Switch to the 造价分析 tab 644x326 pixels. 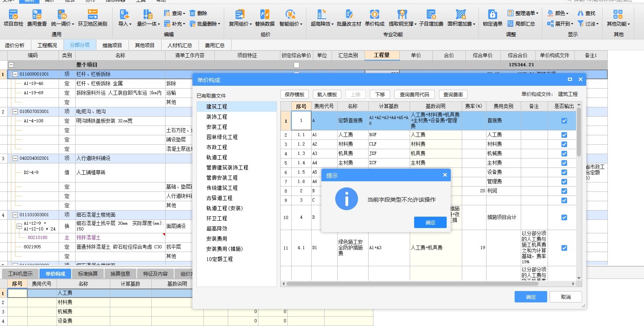pyautogui.click(x=15, y=45)
